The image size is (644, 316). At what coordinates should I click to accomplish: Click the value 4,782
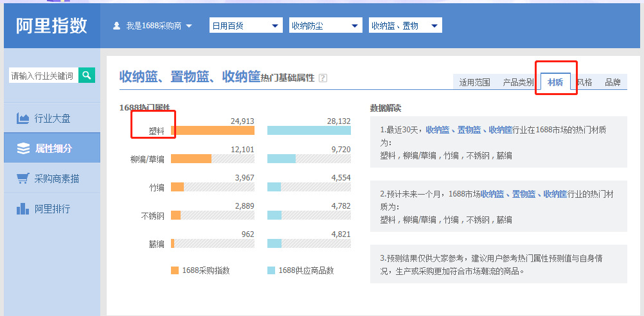pyautogui.click(x=341, y=206)
